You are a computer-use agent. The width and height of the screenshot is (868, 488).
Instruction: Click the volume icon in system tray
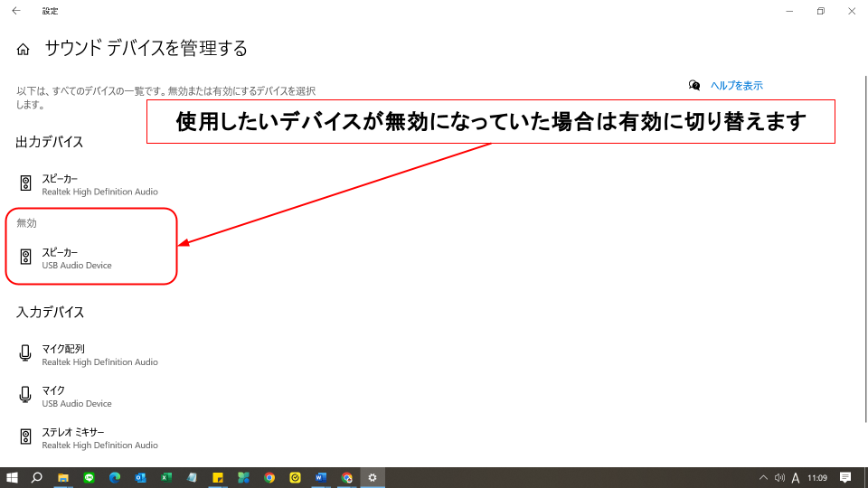(x=779, y=477)
